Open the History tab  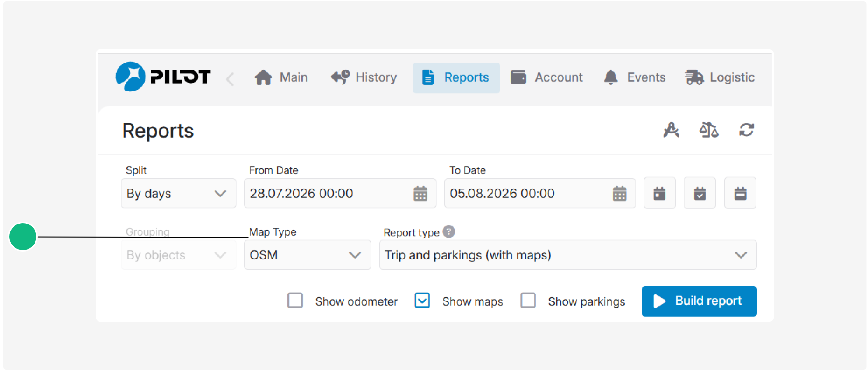point(364,77)
